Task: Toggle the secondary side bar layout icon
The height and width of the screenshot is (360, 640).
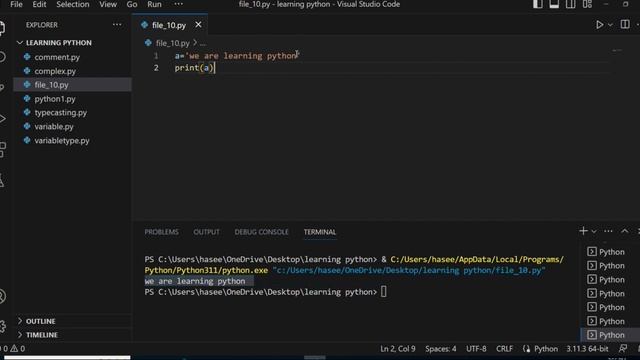Action: click(571, 4)
